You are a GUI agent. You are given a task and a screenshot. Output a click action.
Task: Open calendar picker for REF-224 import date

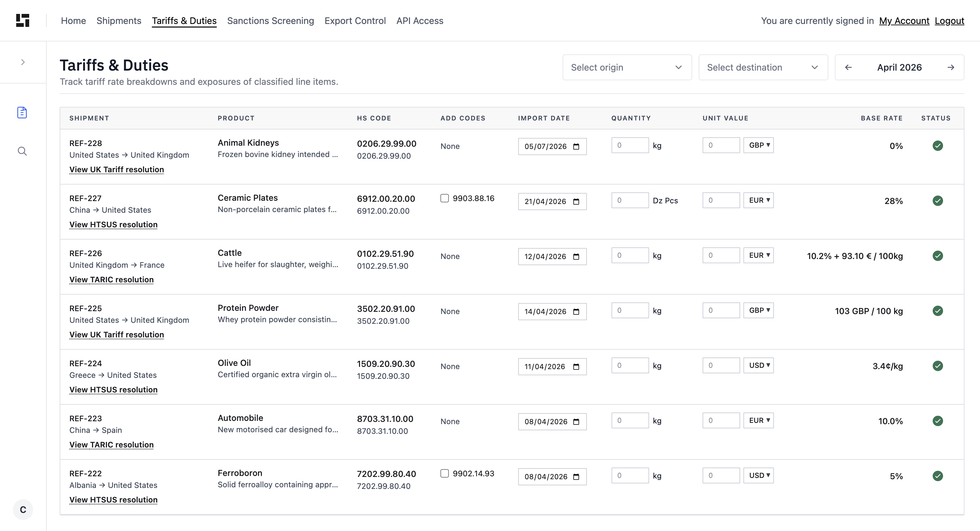[x=576, y=367]
